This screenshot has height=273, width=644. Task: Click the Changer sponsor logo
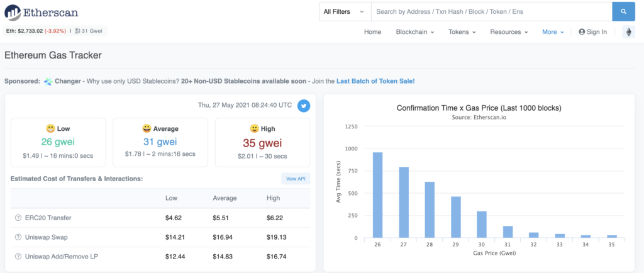click(x=48, y=81)
